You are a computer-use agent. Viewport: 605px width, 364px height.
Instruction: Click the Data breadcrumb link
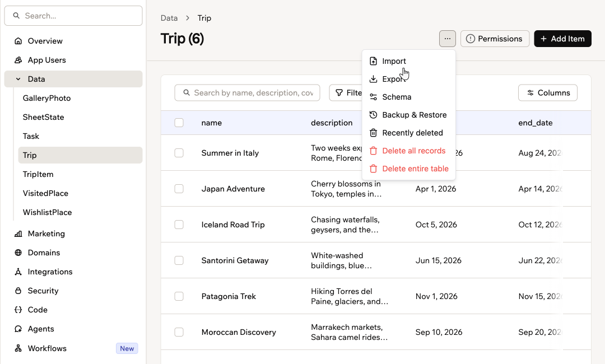click(x=169, y=18)
